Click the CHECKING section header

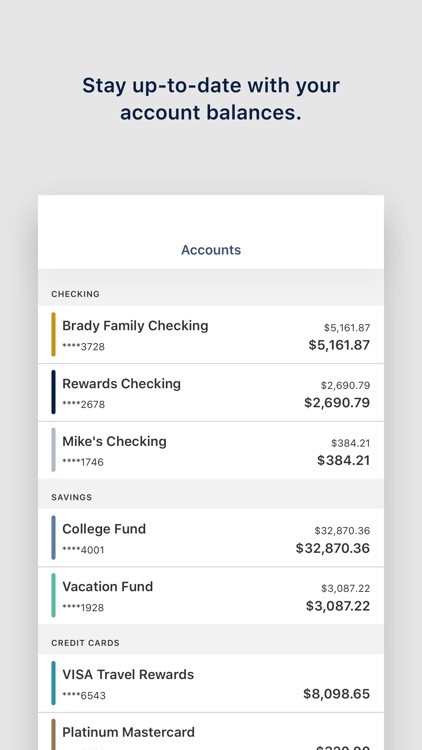pos(76,294)
